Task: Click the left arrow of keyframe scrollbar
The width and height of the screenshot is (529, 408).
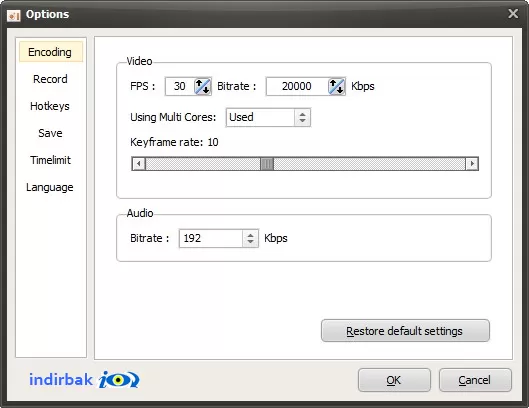Action: [139, 164]
